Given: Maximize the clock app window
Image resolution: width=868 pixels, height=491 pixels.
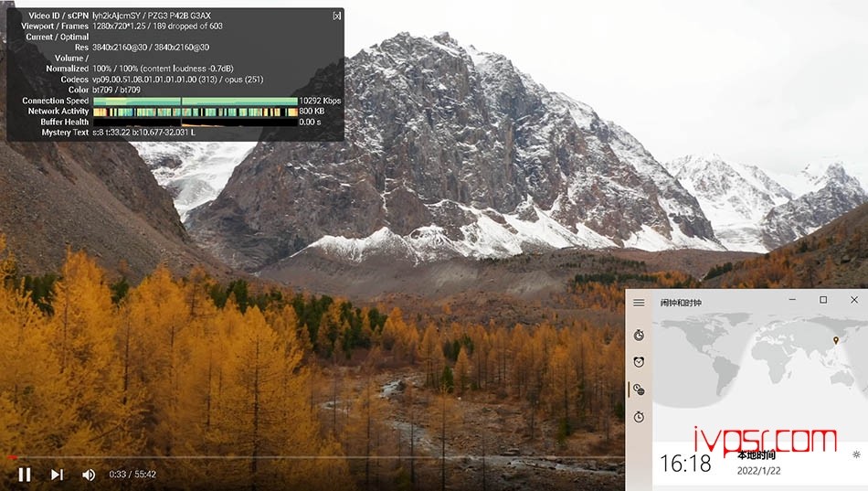Looking at the screenshot, I should pyautogui.click(x=823, y=300).
